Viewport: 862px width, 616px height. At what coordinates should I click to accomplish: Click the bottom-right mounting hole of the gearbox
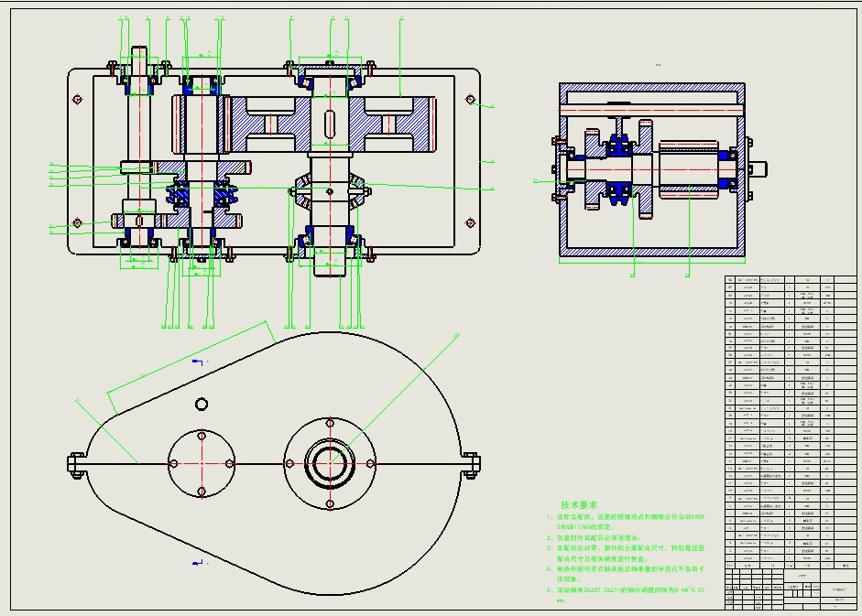470,222
